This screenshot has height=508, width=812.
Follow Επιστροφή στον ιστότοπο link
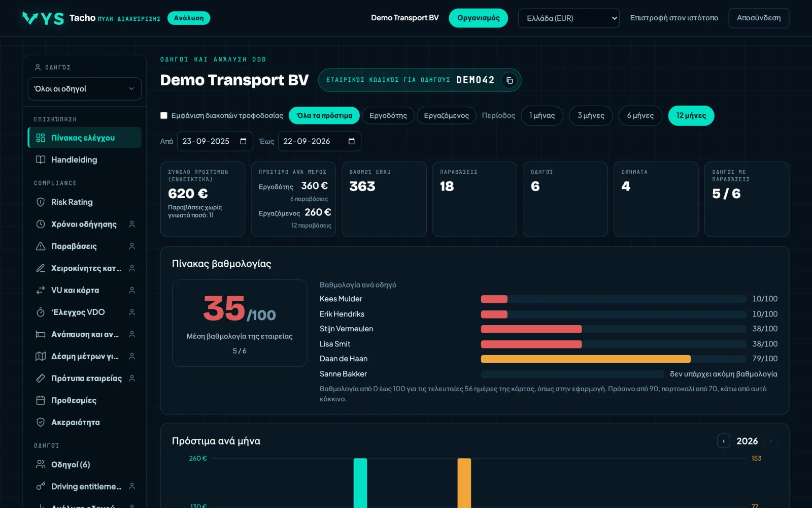point(674,18)
